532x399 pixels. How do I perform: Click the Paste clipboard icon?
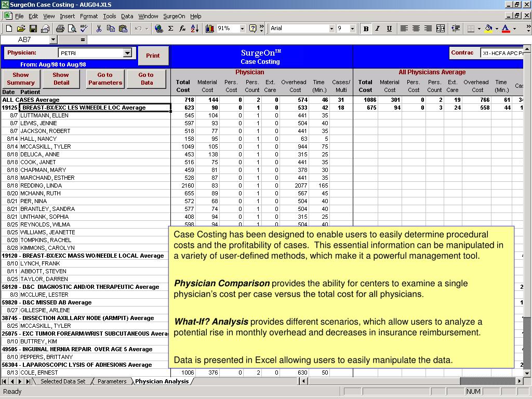(x=123, y=29)
